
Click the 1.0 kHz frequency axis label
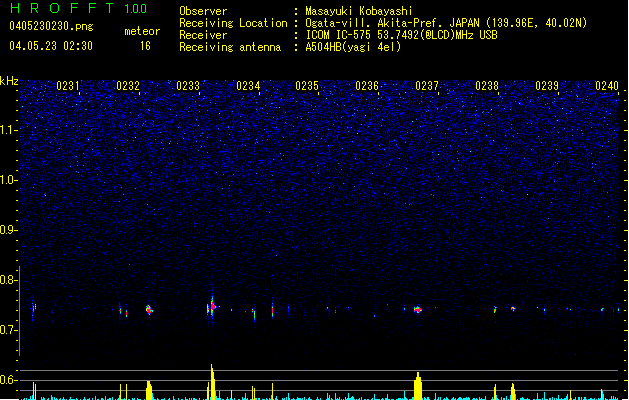(9, 180)
